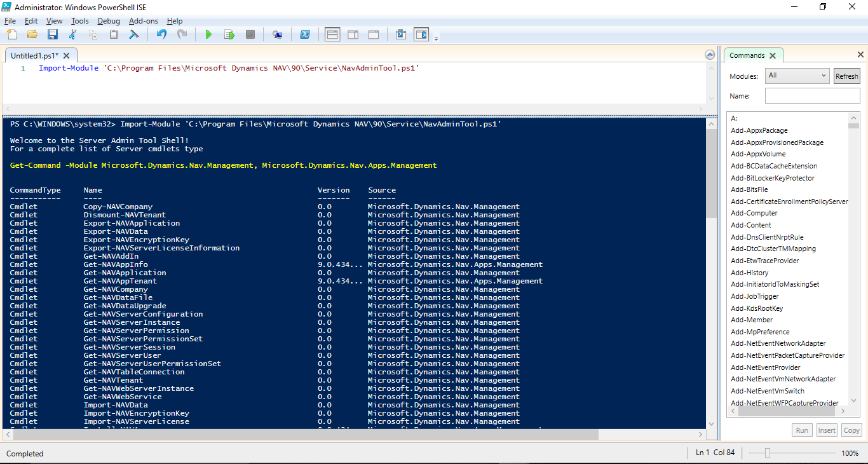Image resolution: width=868 pixels, height=464 pixels.
Task: Save the script with the Save icon
Action: click(x=53, y=34)
